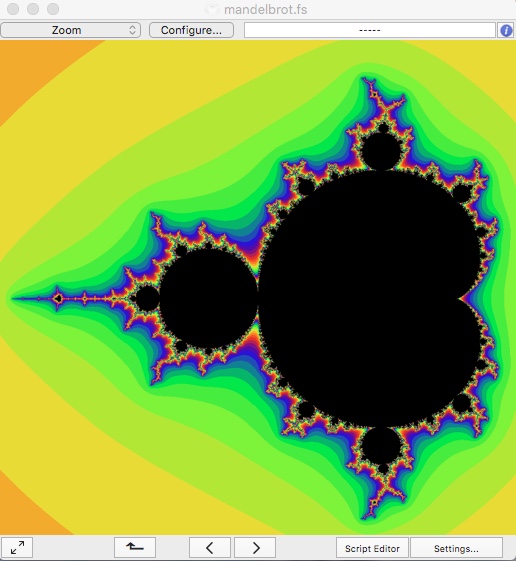Toggle fullscreen with the diagonal arrows icon
Image resolution: width=516 pixels, height=561 pixels.
[17, 547]
